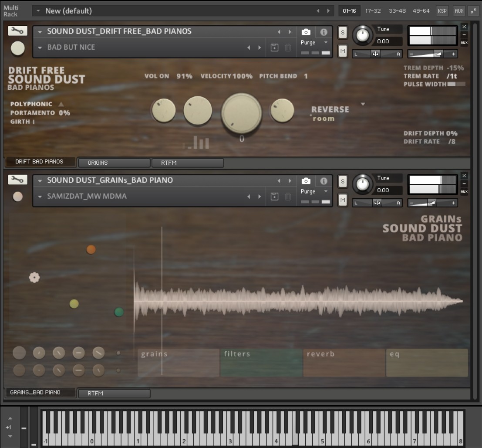Screen dimensions: 482x448
Task: Click the white flower-shaped dot in Grains
Action: point(34,278)
